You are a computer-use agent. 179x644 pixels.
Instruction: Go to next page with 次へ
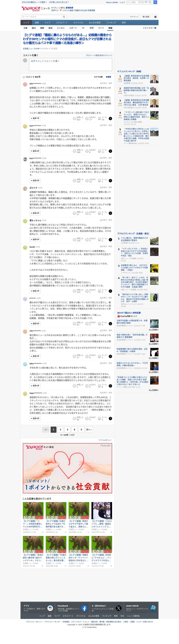click(x=89, y=430)
